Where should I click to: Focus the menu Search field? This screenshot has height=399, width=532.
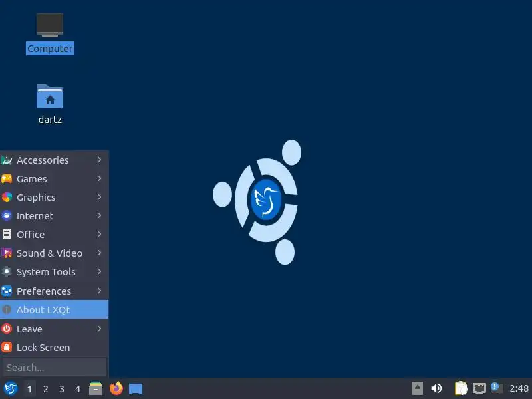[x=55, y=368]
